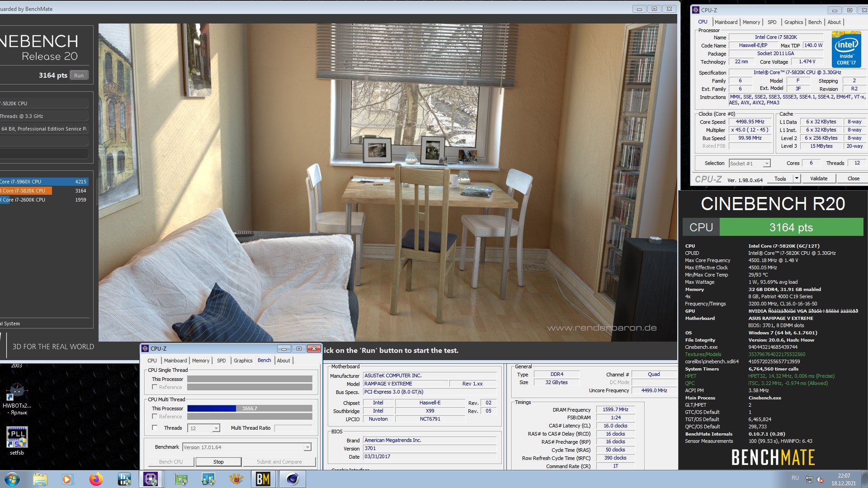The width and height of the screenshot is (868, 488).
Task: Open the setfsb PLL desktop shortcut
Action: [17, 441]
